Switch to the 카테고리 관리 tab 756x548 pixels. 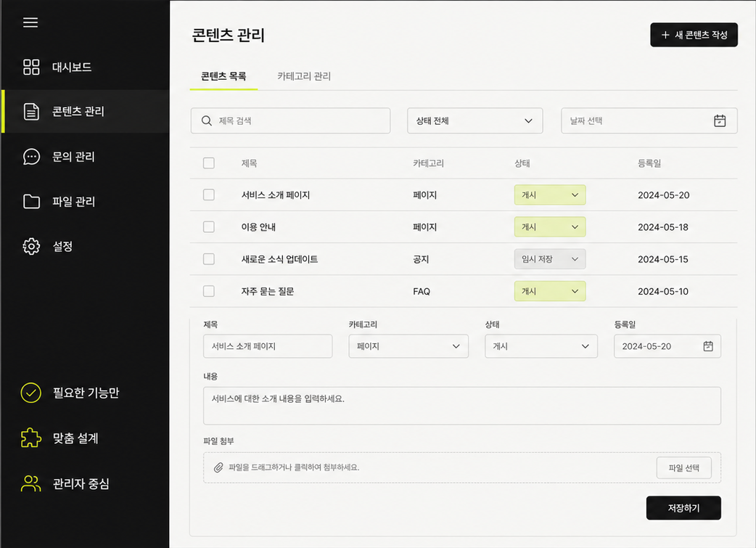[x=304, y=76]
